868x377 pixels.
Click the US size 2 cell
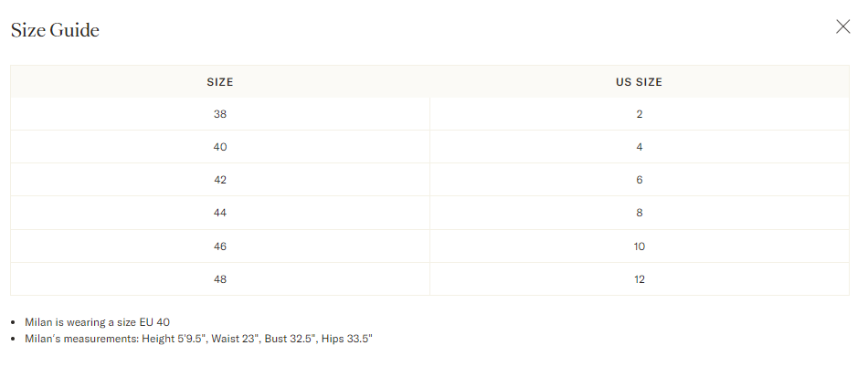(x=640, y=114)
